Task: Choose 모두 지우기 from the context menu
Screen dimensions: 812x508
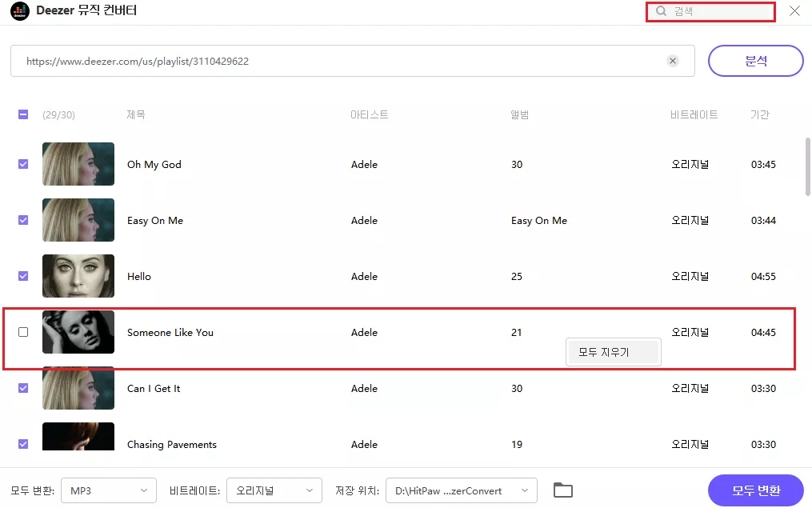Action: [613, 352]
